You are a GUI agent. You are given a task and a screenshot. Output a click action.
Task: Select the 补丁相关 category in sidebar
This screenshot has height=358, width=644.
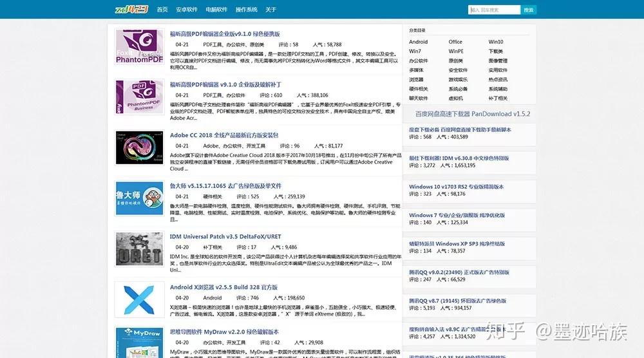498,99
